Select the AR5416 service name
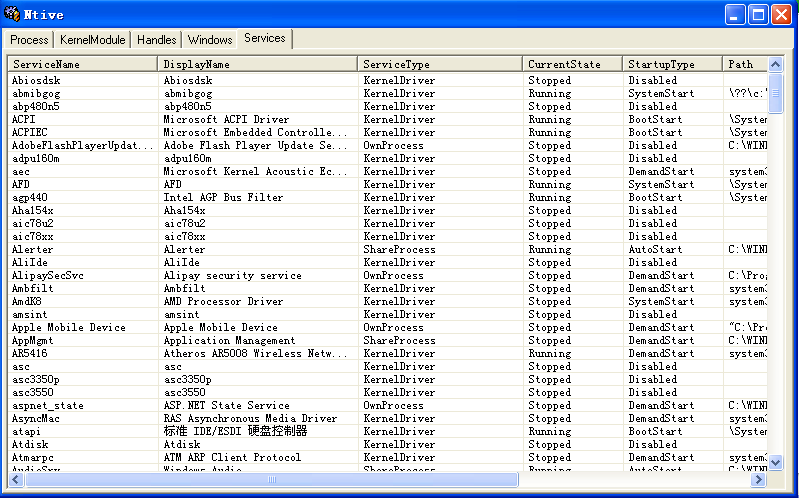 tap(30, 353)
